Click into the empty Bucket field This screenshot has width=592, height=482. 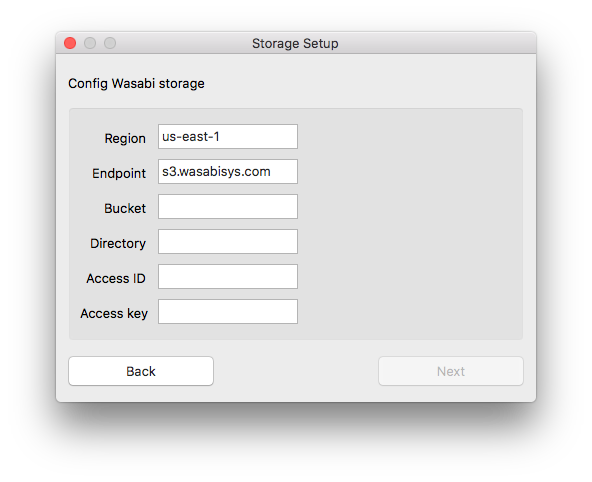point(228,206)
